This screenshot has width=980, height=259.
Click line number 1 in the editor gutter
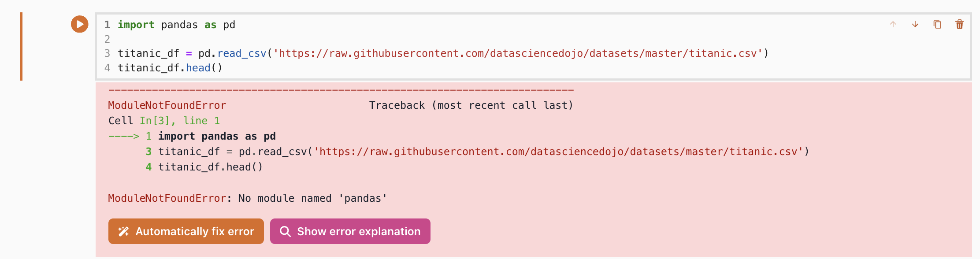click(x=107, y=25)
